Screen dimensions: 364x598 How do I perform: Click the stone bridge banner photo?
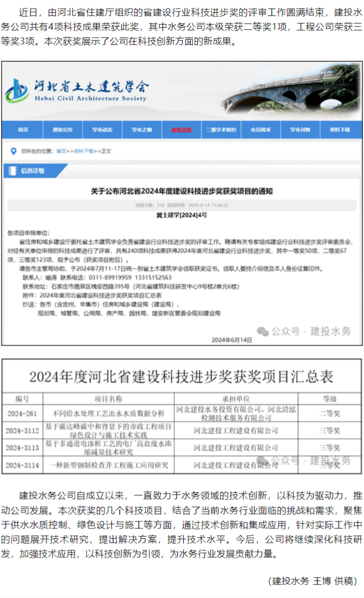point(283,91)
